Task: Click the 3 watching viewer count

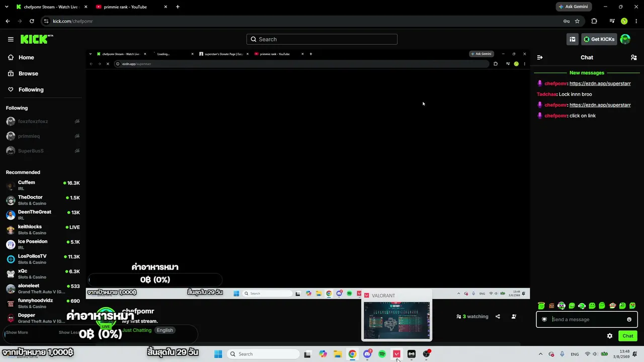Action: click(472, 317)
